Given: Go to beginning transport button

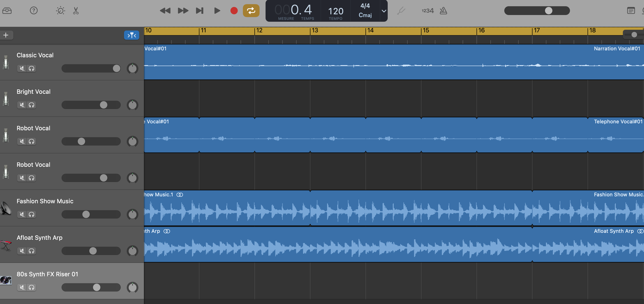Looking at the screenshot, I should [199, 11].
